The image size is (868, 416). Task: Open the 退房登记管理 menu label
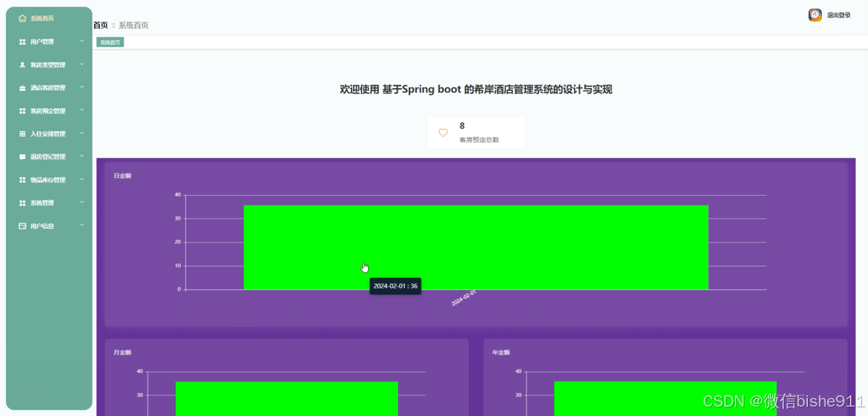pos(48,157)
